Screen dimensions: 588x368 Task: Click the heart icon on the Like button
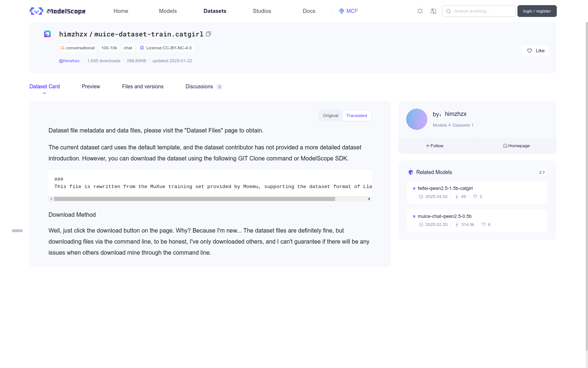(530, 51)
